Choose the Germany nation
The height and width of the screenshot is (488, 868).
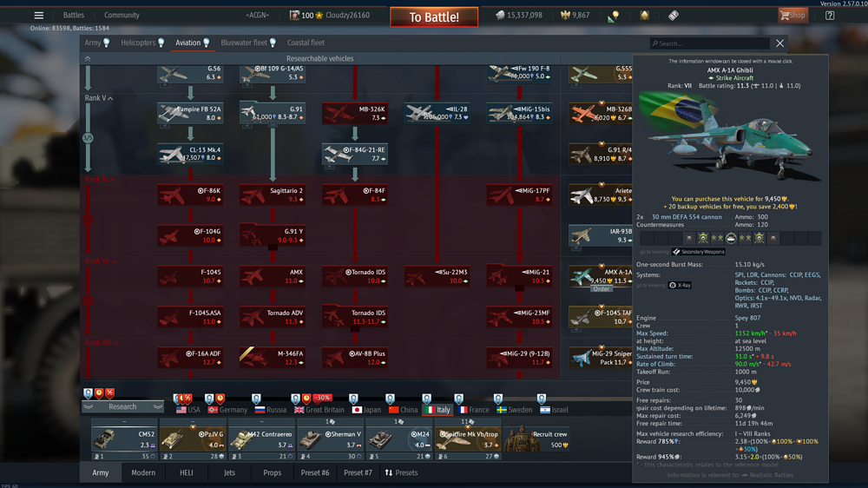point(227,410)
